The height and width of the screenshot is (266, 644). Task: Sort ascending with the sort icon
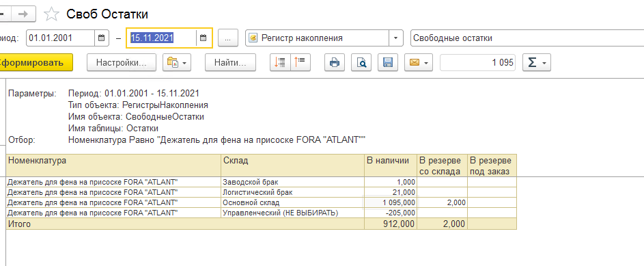click(281, 62)
